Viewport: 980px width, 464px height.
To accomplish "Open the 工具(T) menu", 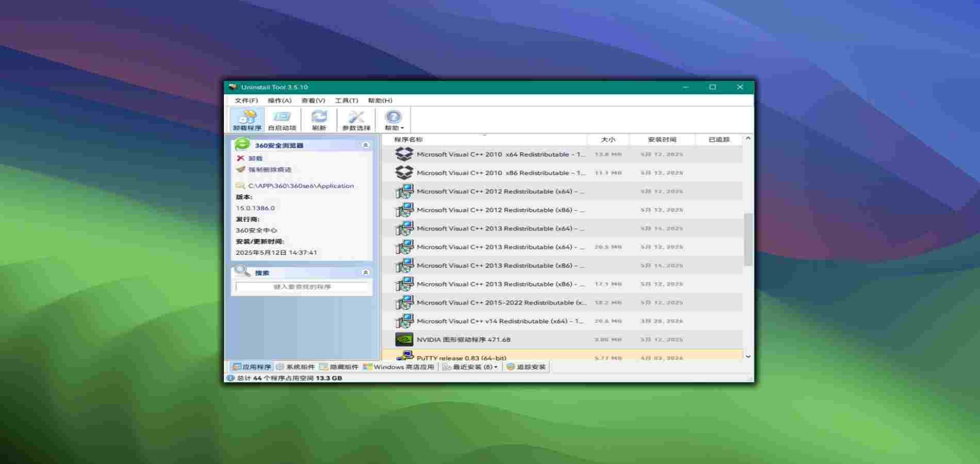I will click(346, 101).
